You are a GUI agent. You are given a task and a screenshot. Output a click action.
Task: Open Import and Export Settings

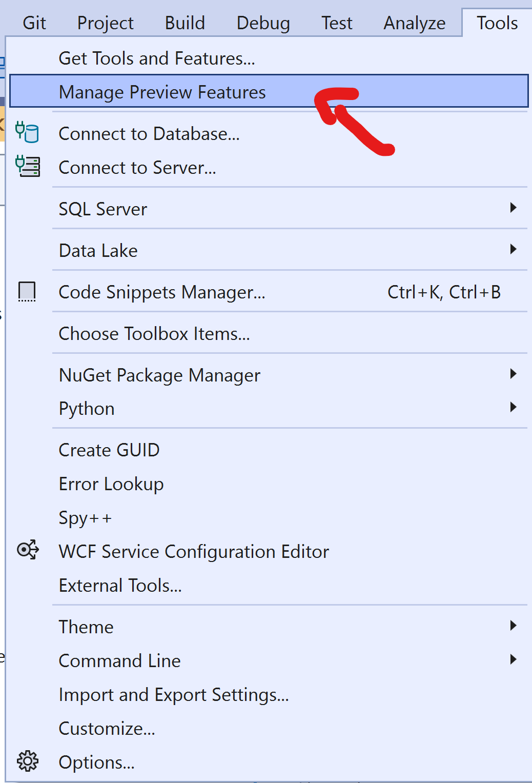point(174,695)
